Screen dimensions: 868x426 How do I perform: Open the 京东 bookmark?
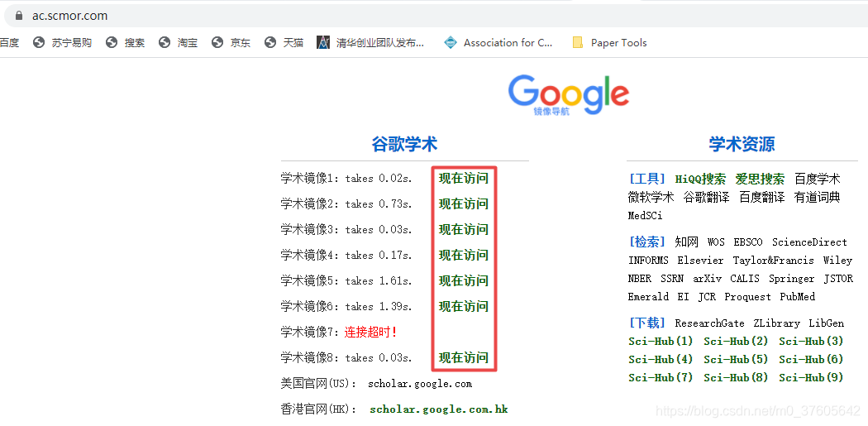231,43
